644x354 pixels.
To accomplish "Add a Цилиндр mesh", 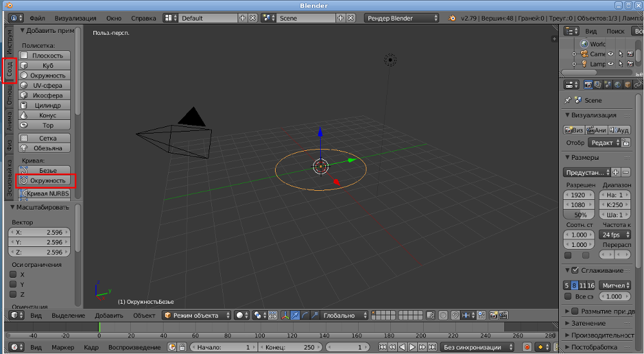I will pos(44,105).
